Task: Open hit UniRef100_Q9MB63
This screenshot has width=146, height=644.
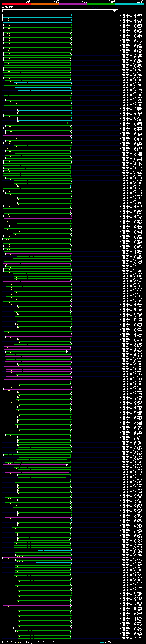Action: pos(131,281)
